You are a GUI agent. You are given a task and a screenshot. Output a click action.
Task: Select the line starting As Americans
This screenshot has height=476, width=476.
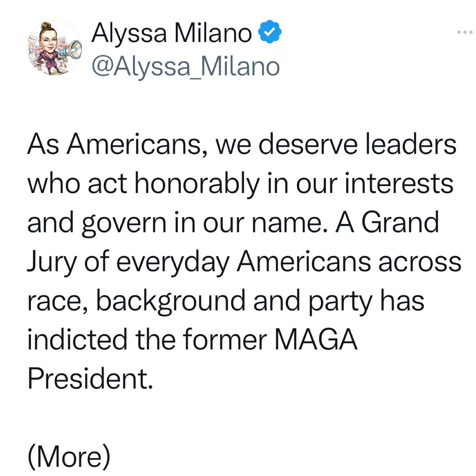click(242, 144)
